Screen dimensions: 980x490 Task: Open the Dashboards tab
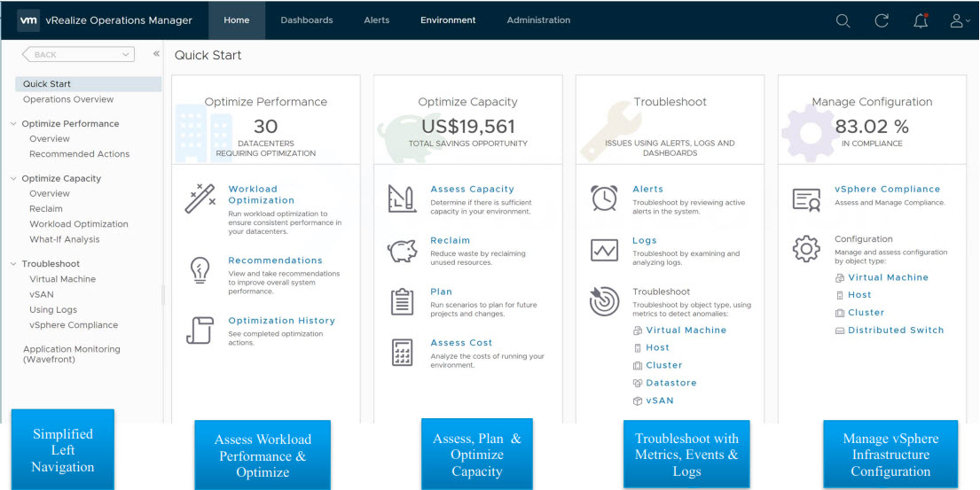coord(307,20)
